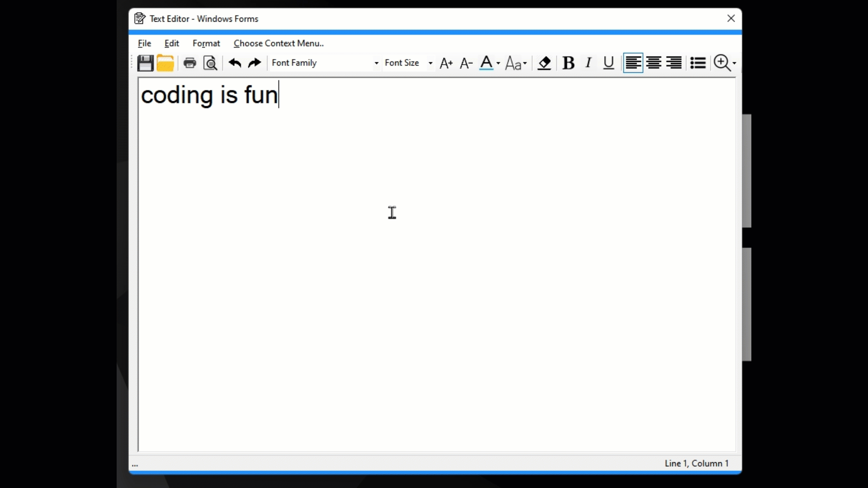Open print preview magnifier icon
The width and height of the screenshot is (868, 488).
point(210,63)
